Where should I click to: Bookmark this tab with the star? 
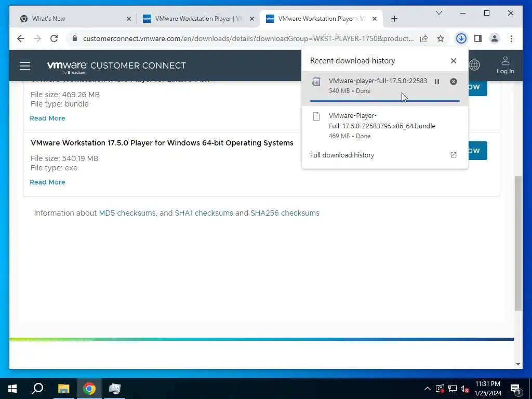441,38
